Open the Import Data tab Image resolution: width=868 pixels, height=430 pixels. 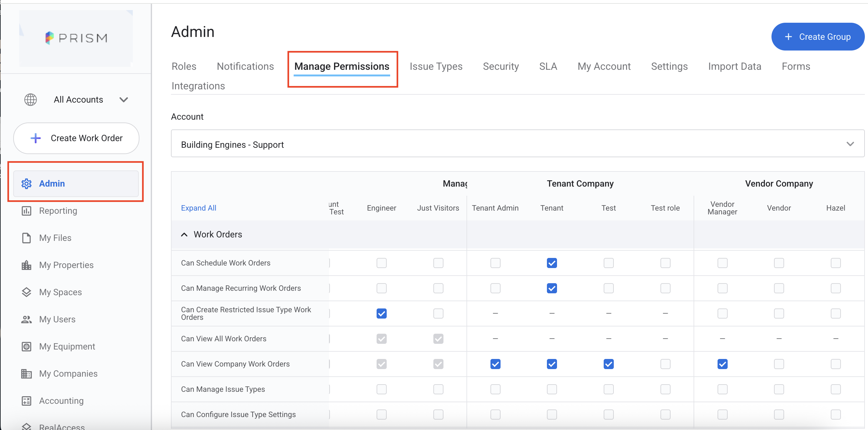tap(735, 66)
